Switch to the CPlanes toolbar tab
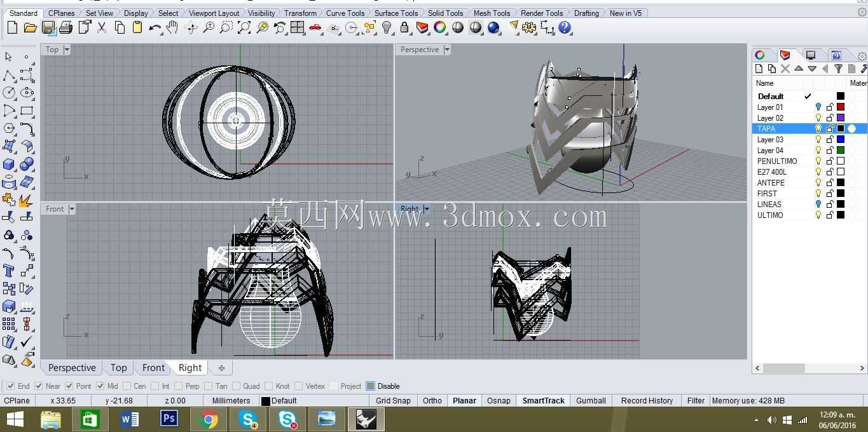868x432 pixels. click(61, 13)
